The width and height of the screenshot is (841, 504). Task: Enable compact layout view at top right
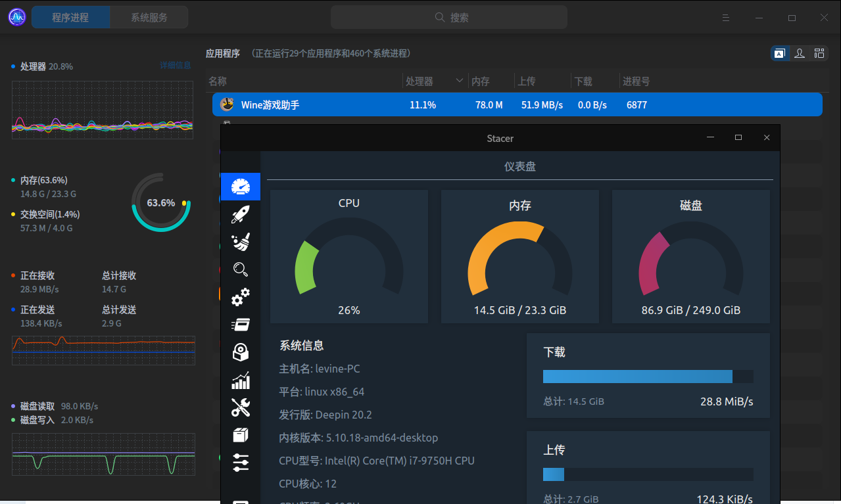click(819, 53)
